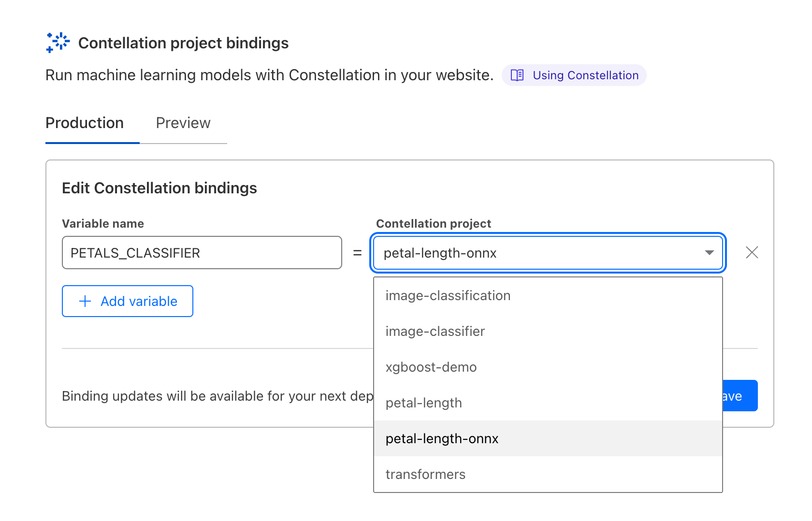Open the Using Constellation documentation link
The height and width of the screenshot is (521, 812).
pos(574,75)
